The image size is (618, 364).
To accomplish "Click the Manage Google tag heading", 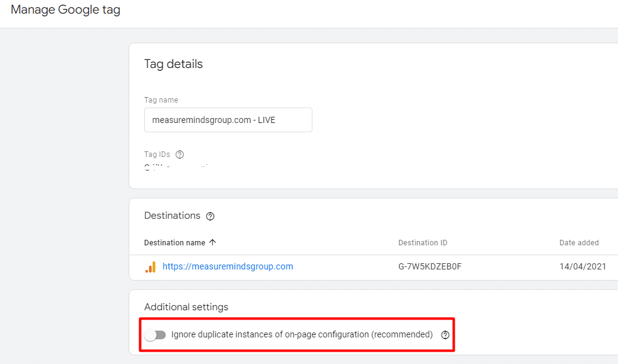I will pos(65,10).
